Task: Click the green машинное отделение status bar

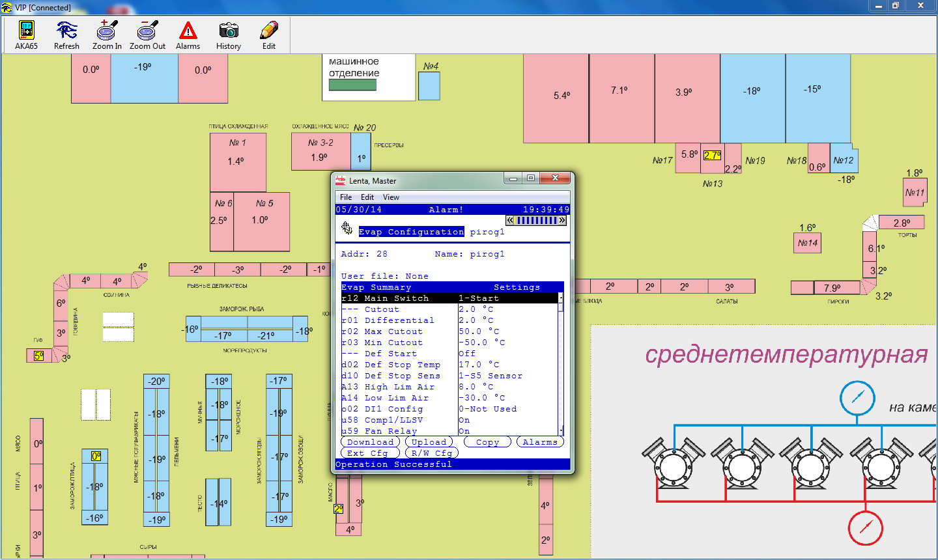Action: click(352, 85)
